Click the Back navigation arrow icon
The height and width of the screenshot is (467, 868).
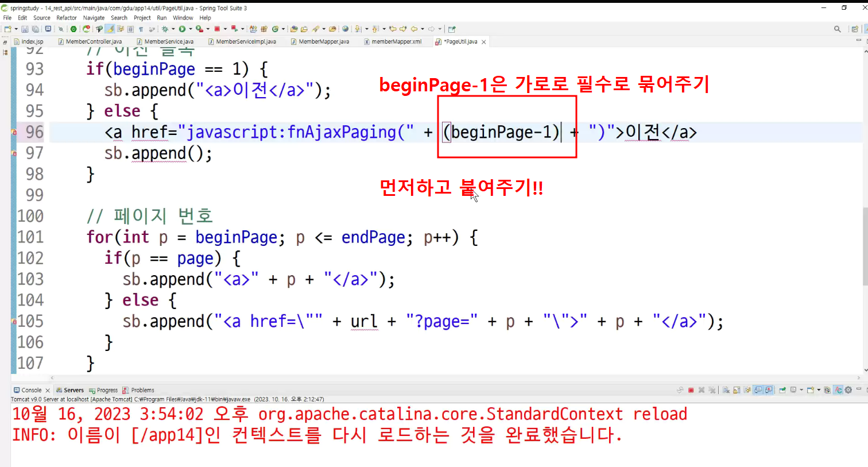pos(414,29)
